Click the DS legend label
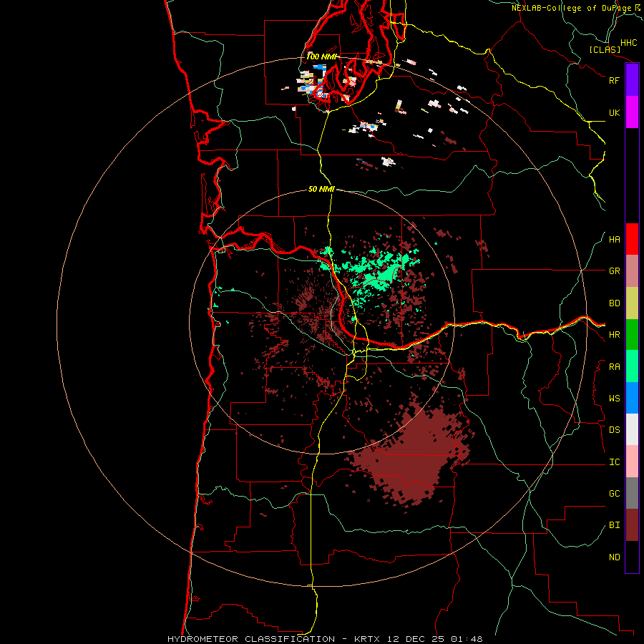Image resolution: width=644 pixels, height=644 pixels. coord(614,430)
